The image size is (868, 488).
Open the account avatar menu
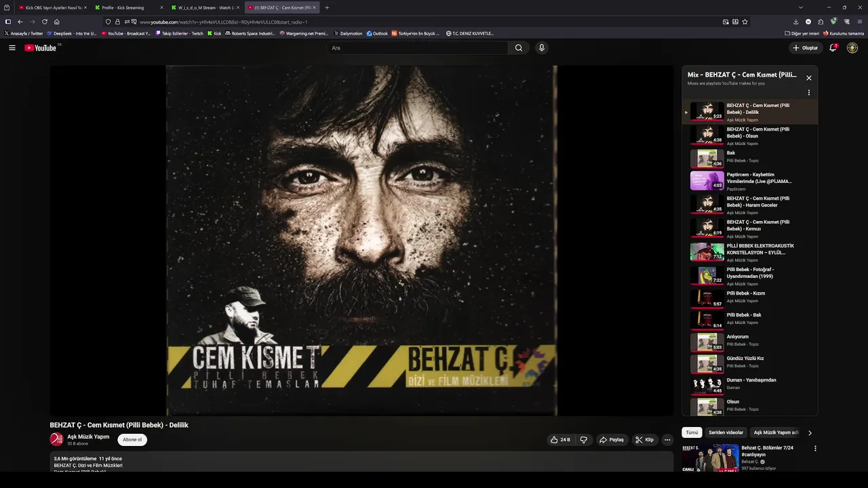[852, 48]
